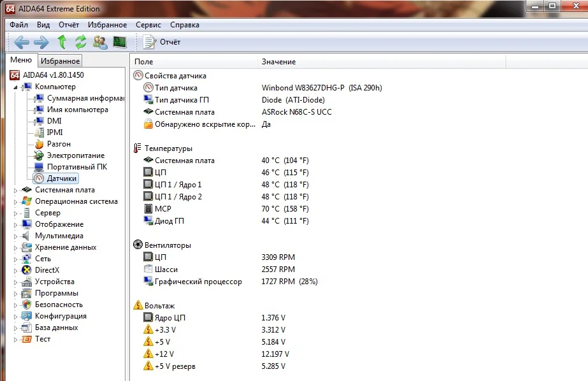Click the Программы icon in tree
The width and height of the screenshot is (588, 381).
27,293
